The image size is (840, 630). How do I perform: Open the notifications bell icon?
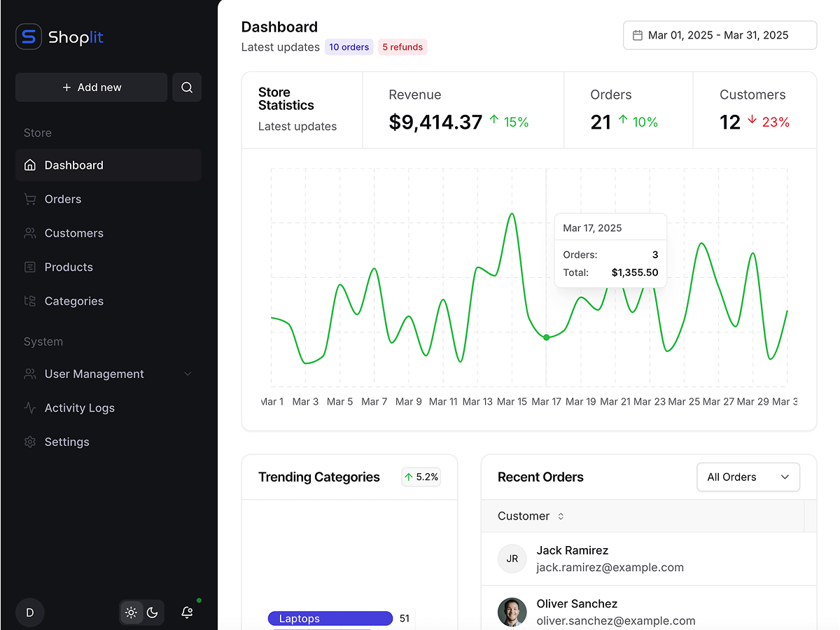click(187, 612)
